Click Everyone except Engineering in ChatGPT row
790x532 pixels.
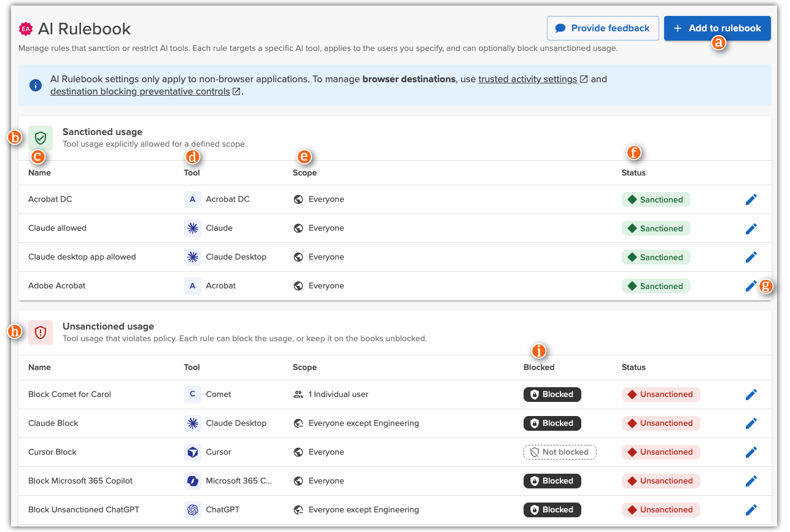[364, 510]
